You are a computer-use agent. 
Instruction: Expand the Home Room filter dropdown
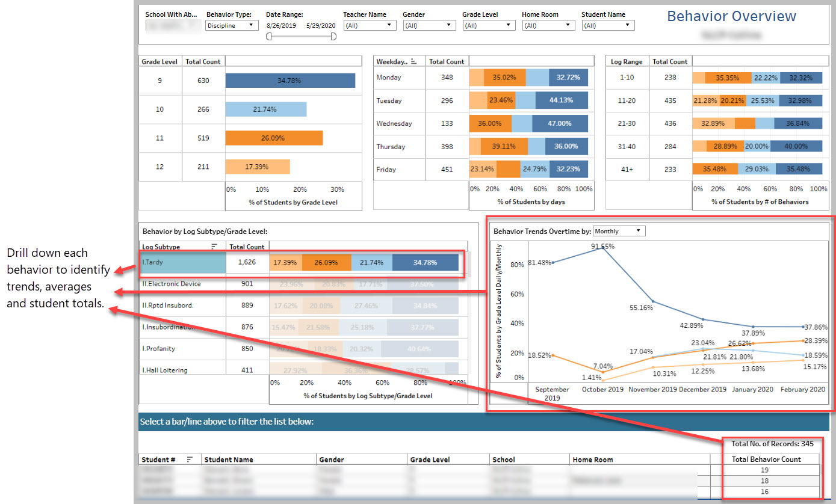pos(548,25)
